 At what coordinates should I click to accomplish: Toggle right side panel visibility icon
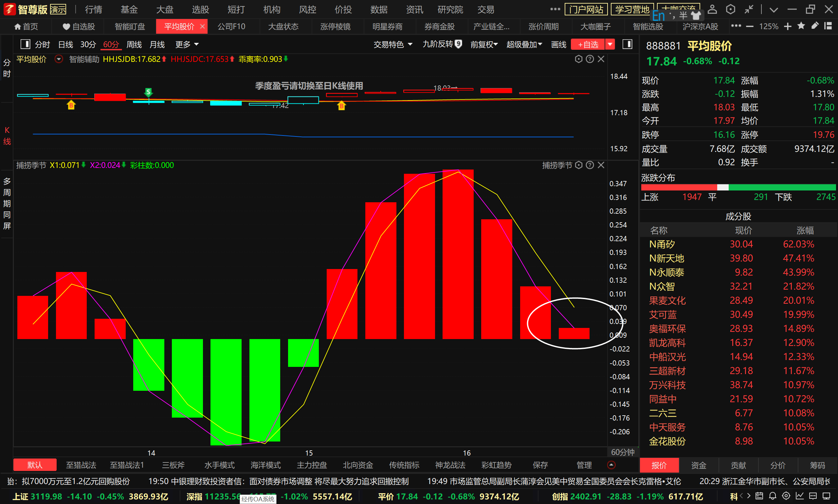[628, 44]
